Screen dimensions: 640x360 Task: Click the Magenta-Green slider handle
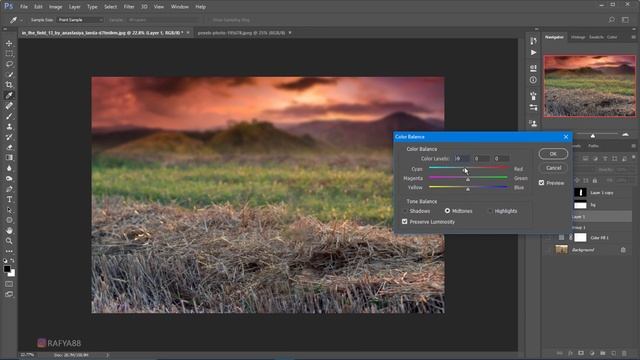468,179
